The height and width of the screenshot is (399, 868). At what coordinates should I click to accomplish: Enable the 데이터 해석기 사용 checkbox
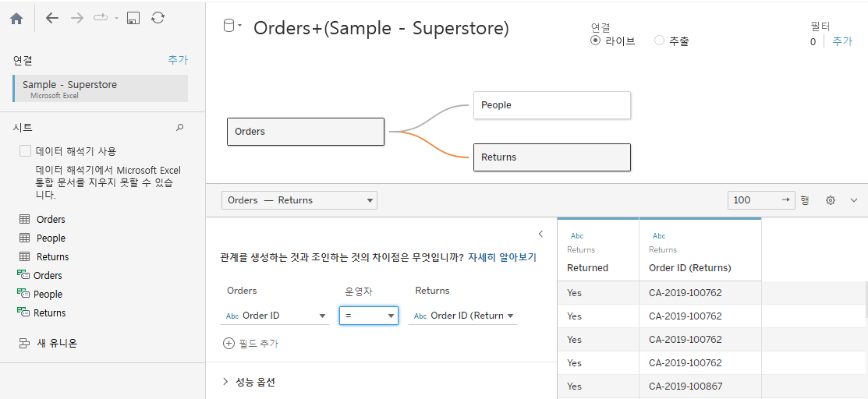tap(25, 150)
